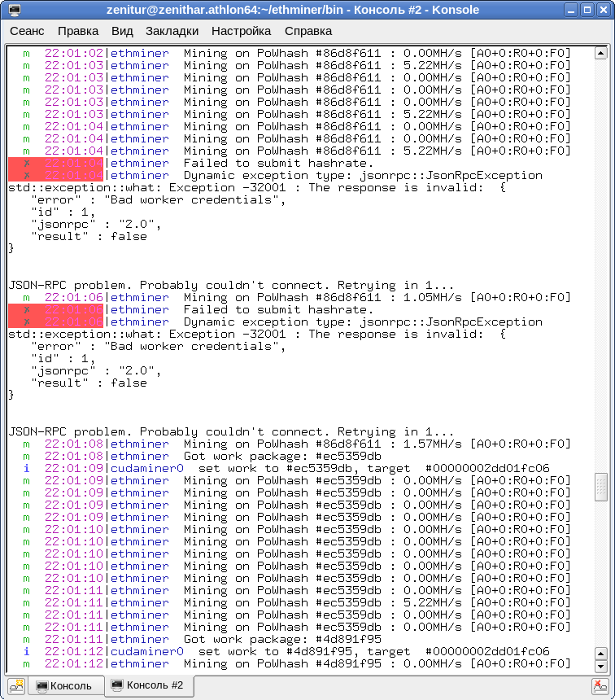Open the Правка menu
Image resolution: width=615 pixels, height=700 pixels.
pyautogui.click(x=77, y=31)
